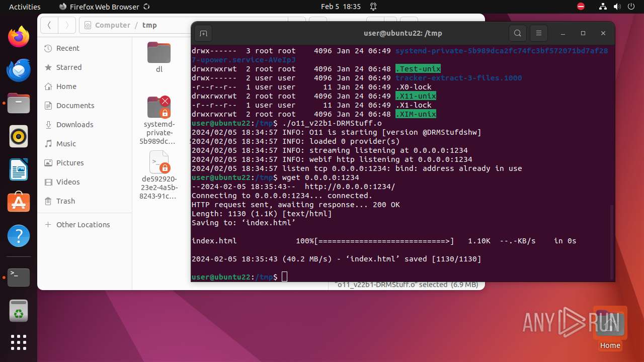This screenshot has height=362, width=644.
Task: Click Files status 'o11_v22b1-DRMStuff.o selected'
Action: coord(406,285)
